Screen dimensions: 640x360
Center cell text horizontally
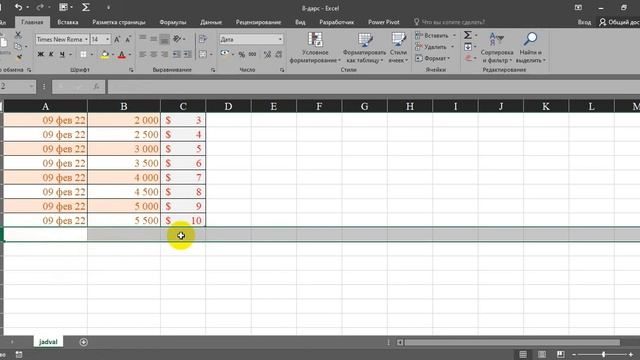153,54
